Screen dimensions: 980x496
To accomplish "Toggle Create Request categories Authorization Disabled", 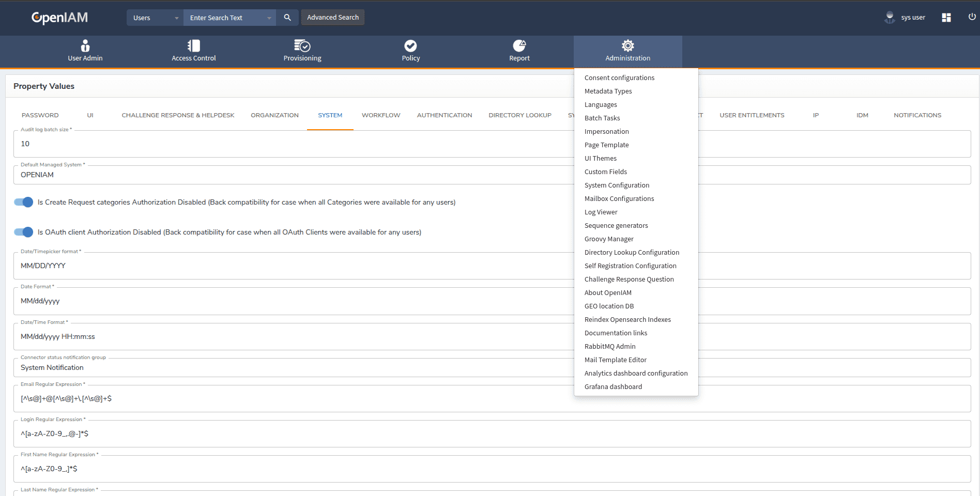I will coord(24,202).
